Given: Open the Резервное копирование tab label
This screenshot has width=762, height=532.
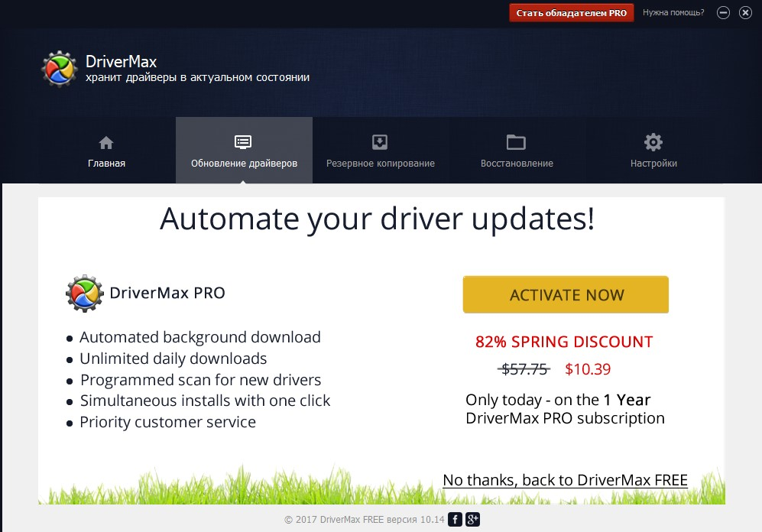Looking at the screenshot, I should (381, 164).
